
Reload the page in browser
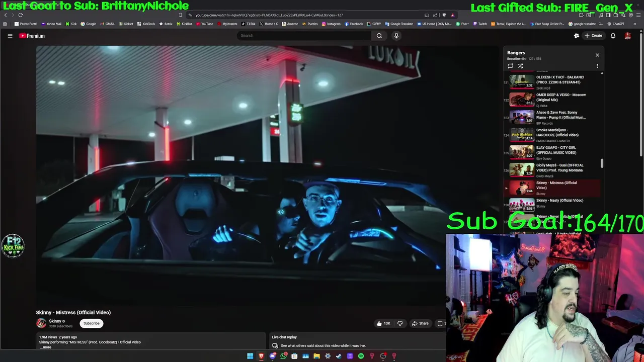click(21, 15)
